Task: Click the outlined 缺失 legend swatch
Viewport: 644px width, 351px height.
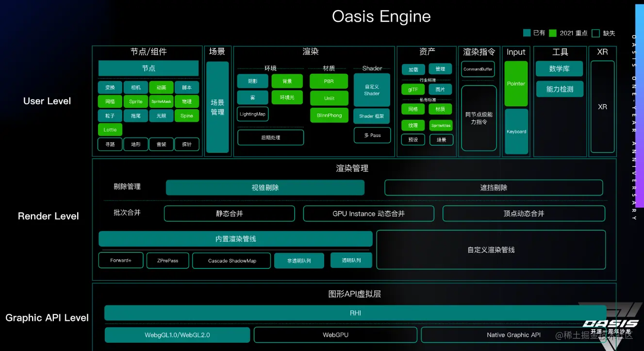Action: [595, 33]
